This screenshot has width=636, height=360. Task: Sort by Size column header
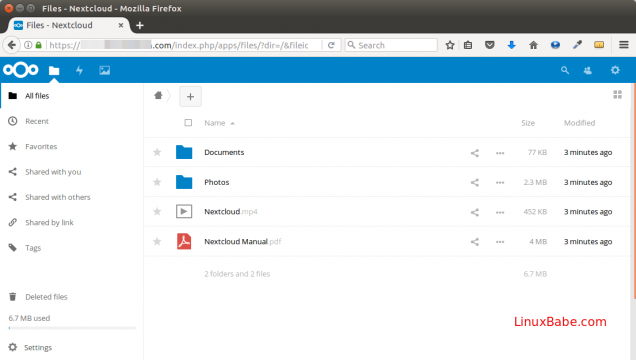point(528,123)
